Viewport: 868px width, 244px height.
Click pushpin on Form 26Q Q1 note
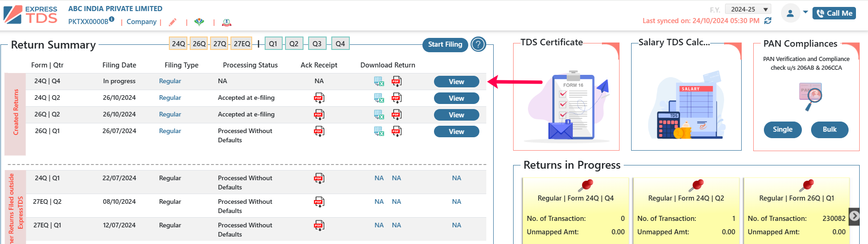[807, 185]
